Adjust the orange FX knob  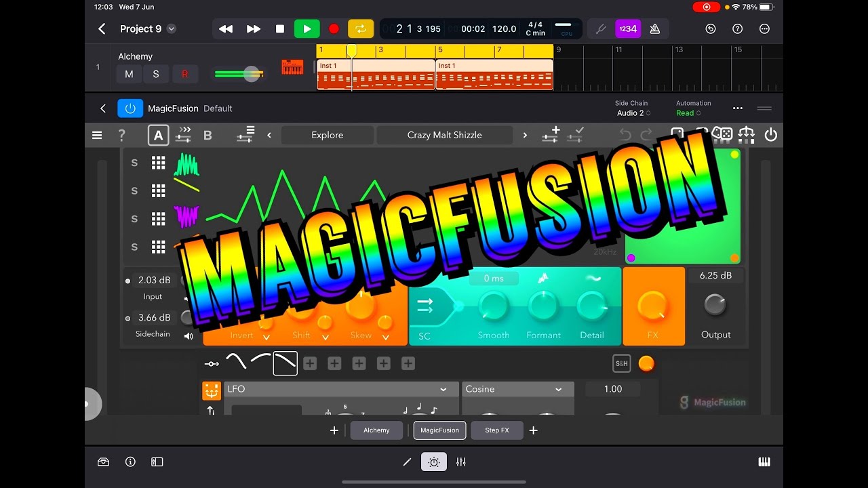(653, 306)
